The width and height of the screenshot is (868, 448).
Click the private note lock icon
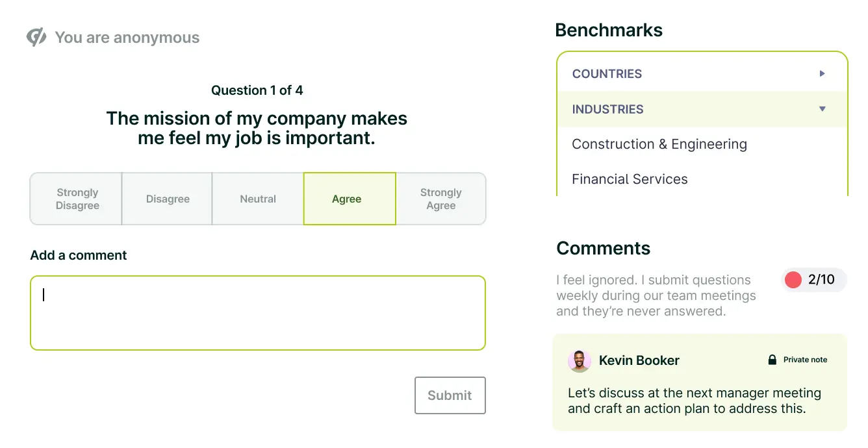[772, 360]
